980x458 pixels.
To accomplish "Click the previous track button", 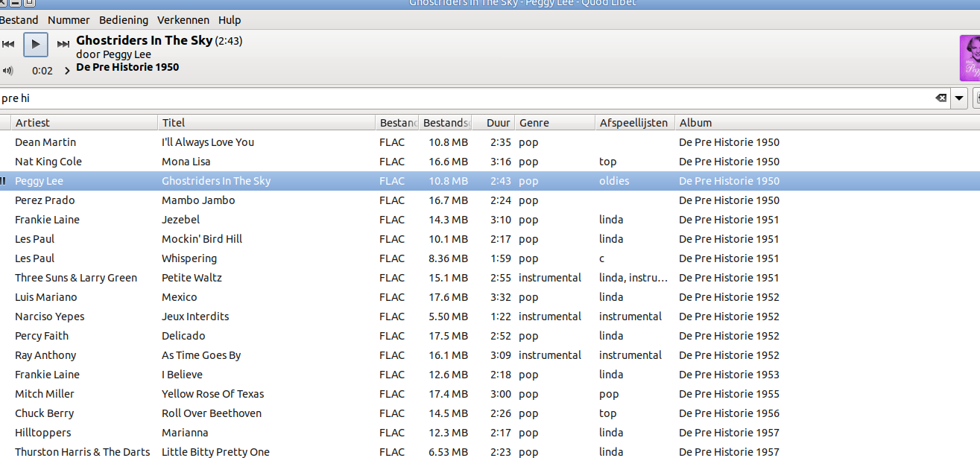I will click(x=8, y=45).
